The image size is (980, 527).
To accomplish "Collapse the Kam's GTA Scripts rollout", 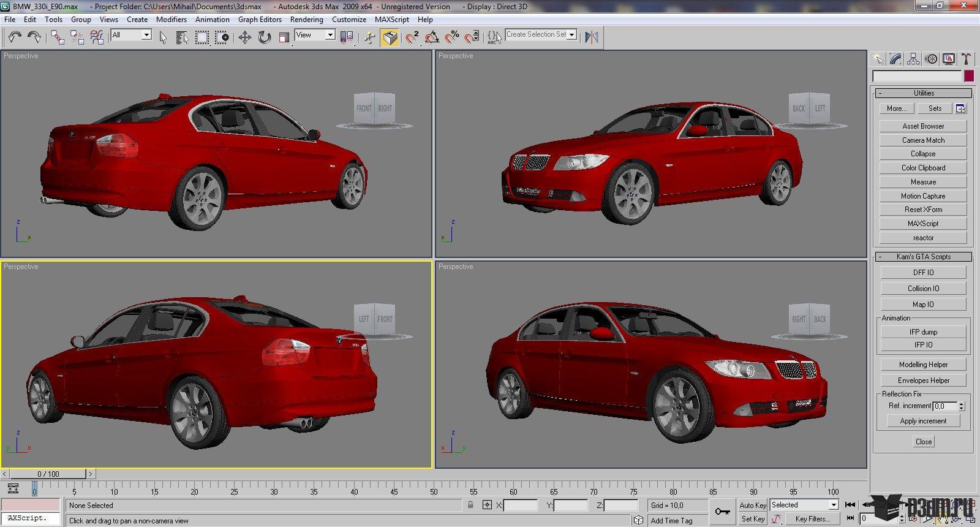I will [x=923, y=257].
